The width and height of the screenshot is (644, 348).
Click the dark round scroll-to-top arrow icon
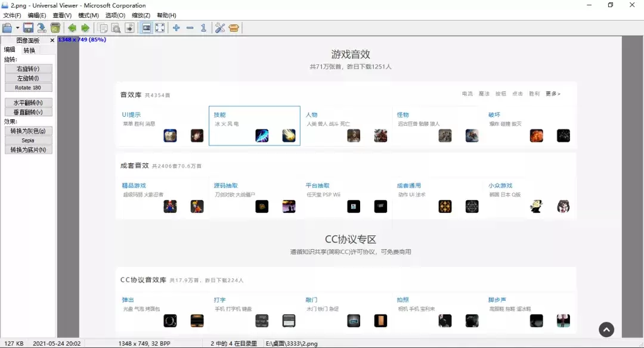point(606,330)
